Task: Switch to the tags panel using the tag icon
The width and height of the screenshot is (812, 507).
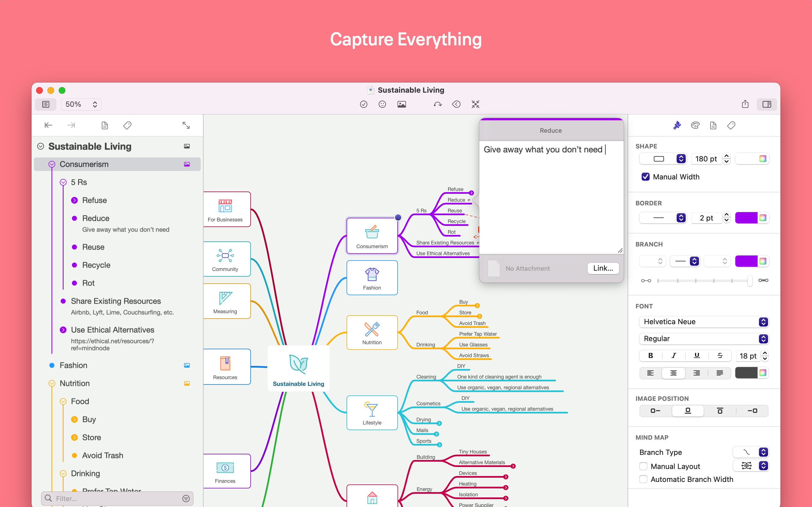Action: (731, 125)
